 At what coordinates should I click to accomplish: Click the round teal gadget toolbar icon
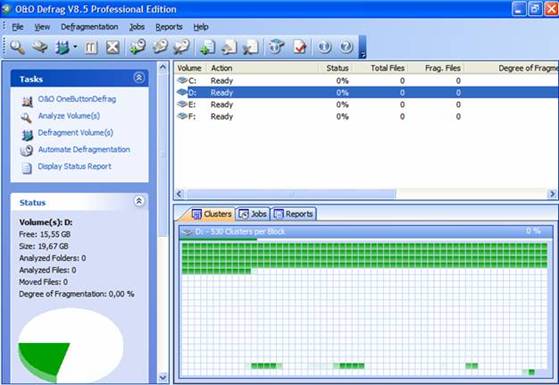point(277,47)
